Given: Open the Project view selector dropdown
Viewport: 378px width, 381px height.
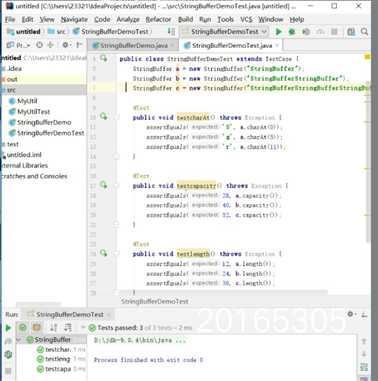Looking at the screenshot, I should (19, 45).
